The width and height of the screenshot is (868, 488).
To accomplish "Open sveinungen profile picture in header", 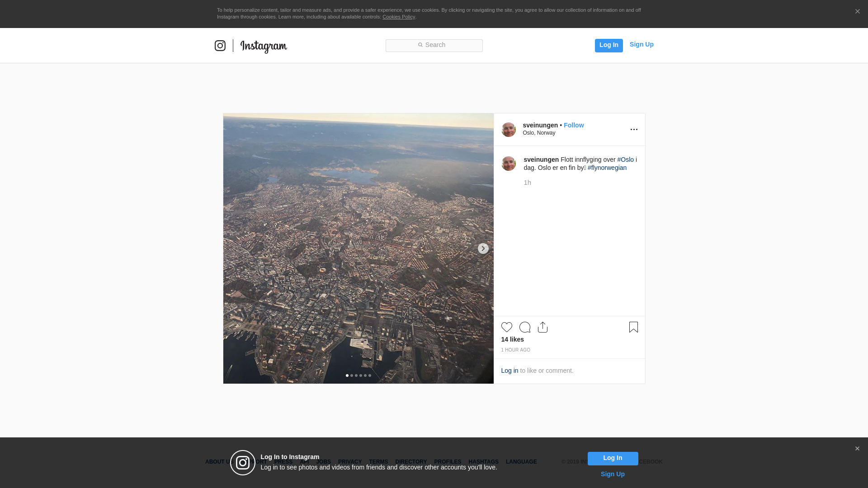I will 508,130.
